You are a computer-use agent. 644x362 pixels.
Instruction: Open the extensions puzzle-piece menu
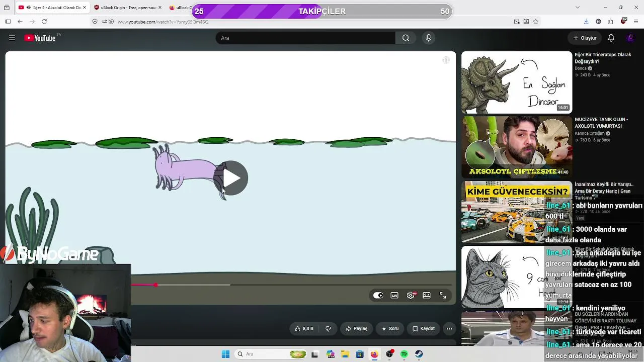coord(611,22)
